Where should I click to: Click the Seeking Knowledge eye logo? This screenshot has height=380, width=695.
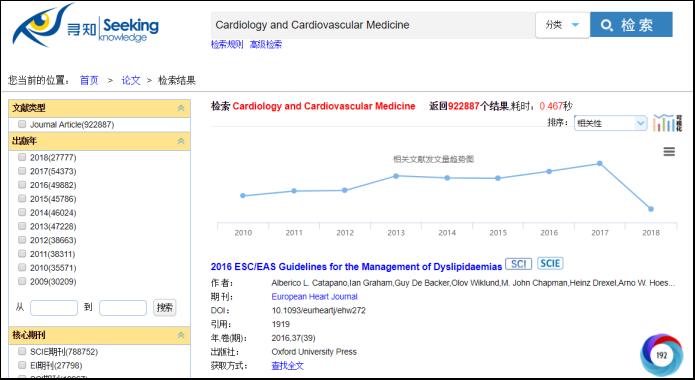point(86,25)
